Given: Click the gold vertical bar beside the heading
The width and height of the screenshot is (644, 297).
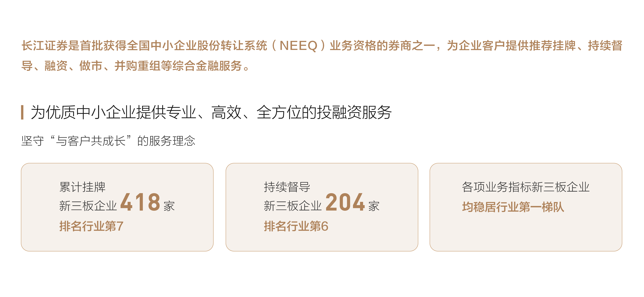Looking at the screenshot, I should pyautogui.click(x=22, y=112).
